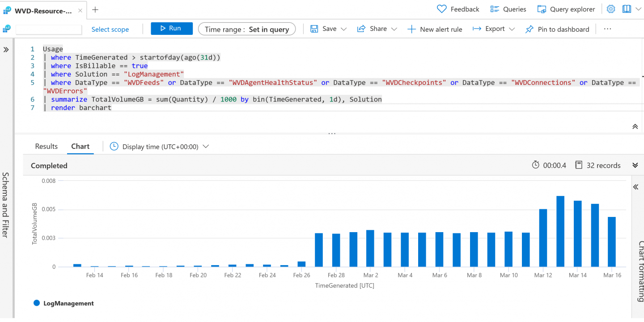Click the Share button
The height and width of the screenshot is (322, 644).
[x=377, y=29]
